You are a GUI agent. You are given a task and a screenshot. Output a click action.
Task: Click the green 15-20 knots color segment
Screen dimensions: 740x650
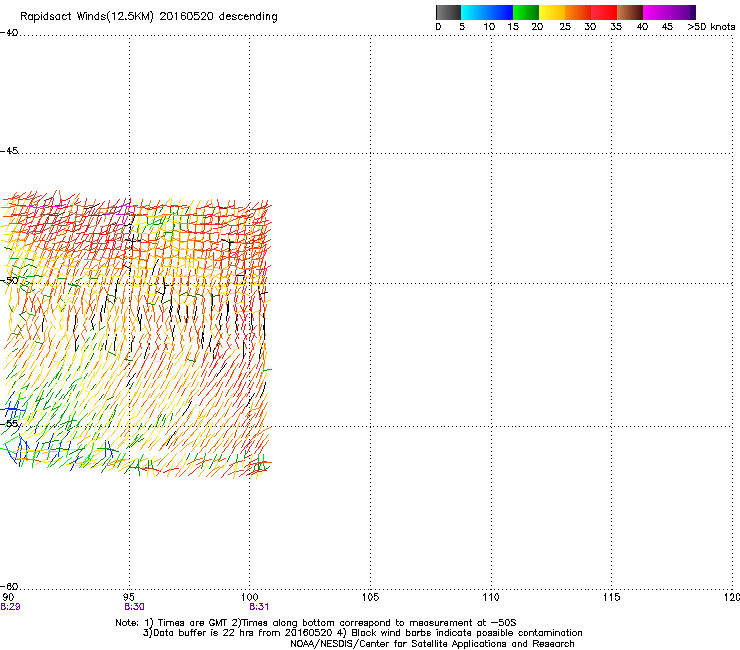pyautogui.click(x=526, y=12)
